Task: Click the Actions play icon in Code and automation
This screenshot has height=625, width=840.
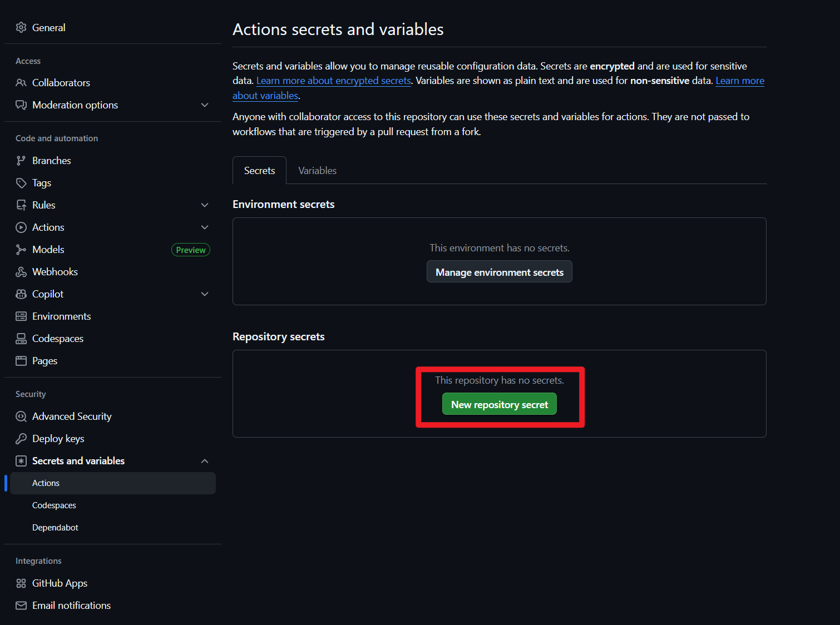Action: [x=21, y=227]
